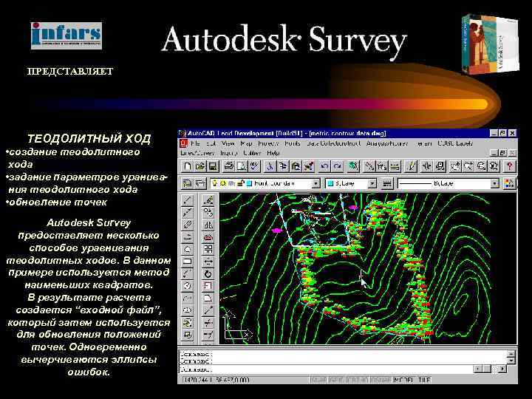Select the Line draw tool
Viewport: 532px width, 399px height.
(187, 200)
